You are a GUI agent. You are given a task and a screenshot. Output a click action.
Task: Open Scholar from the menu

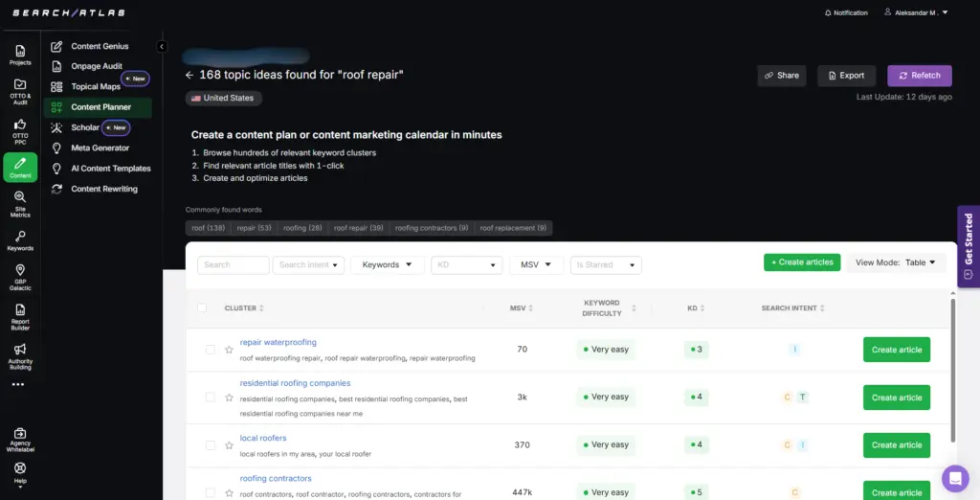tap(85, 127)
